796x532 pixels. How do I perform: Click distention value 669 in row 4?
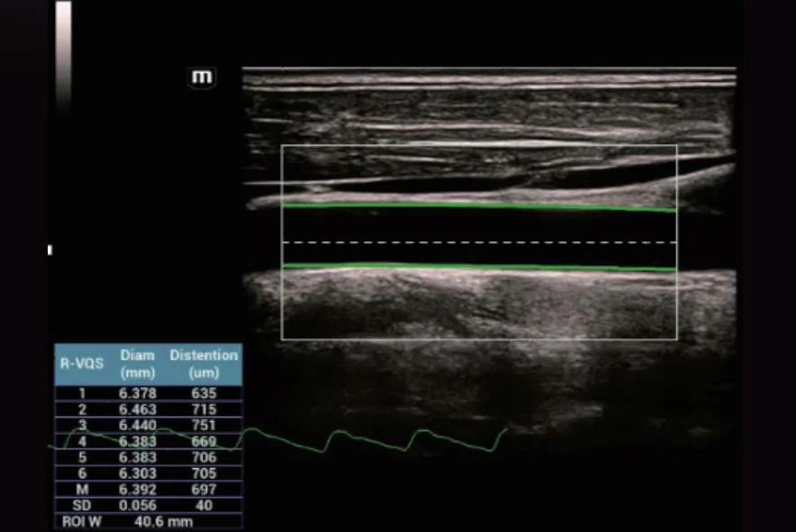pyautogui.click(x=204, y=441)
